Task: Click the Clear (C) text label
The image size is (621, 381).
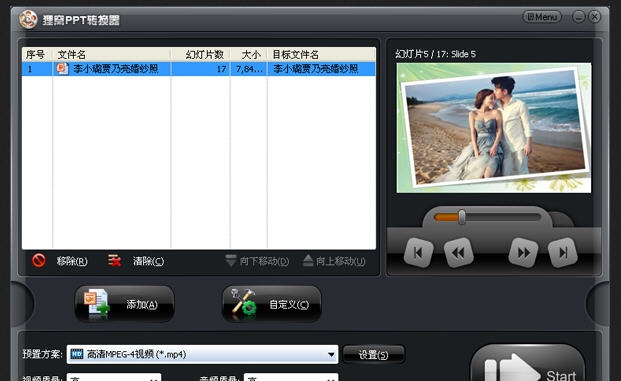Action: pyautogui.click(x=149, y=261)
